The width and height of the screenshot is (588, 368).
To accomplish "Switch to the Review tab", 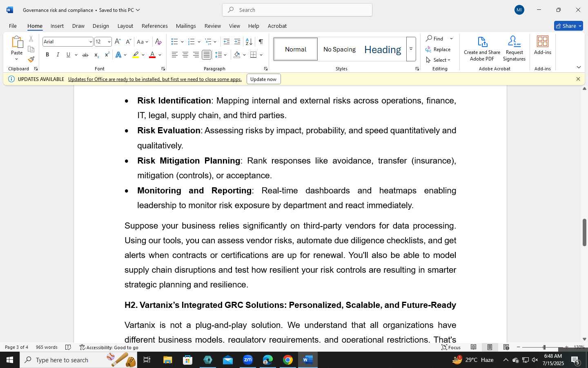I will [x=212, y=26].
